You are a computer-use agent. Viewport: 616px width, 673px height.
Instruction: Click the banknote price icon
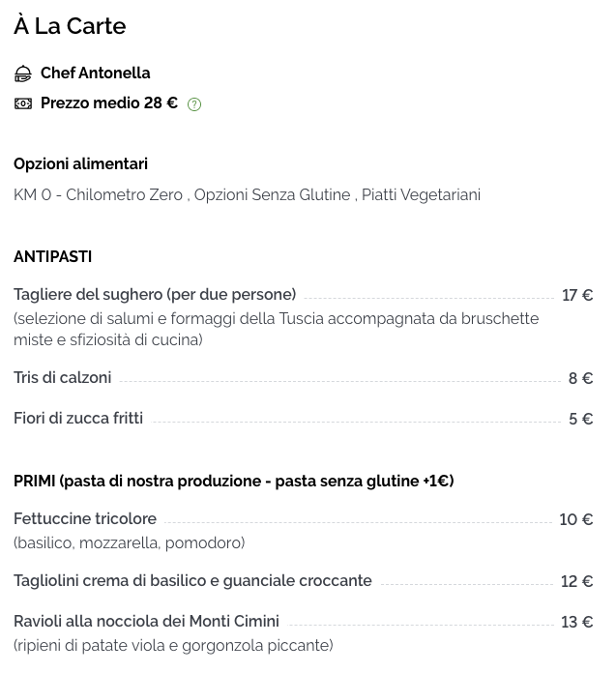click(23, 103)
